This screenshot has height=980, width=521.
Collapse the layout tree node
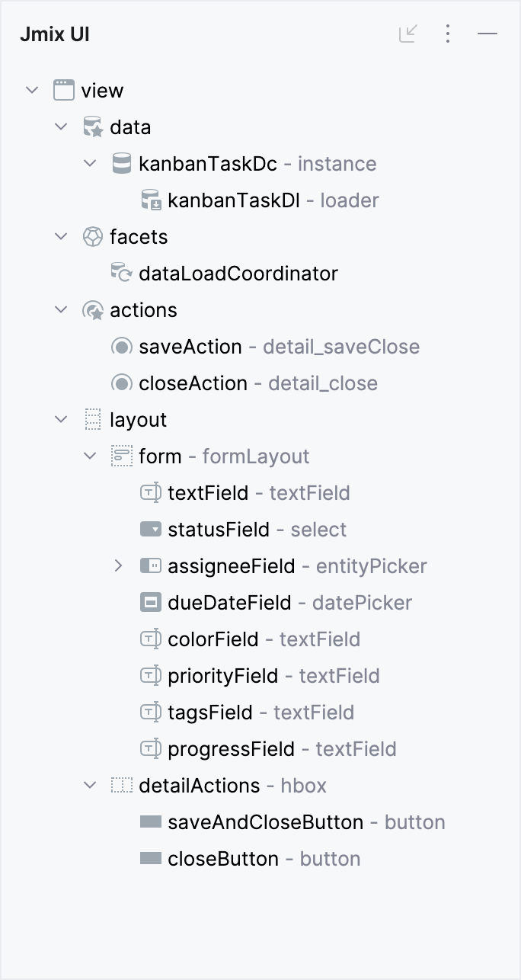point(61,419)
